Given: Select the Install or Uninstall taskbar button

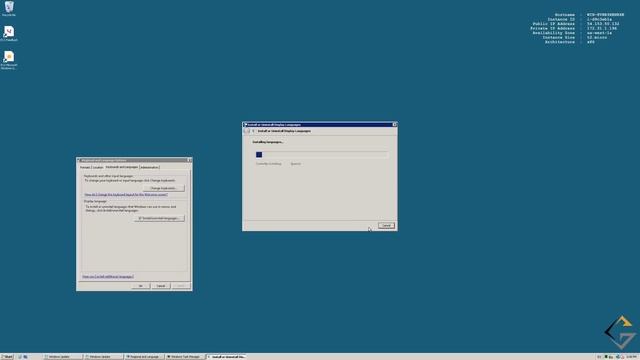Looking at the screenshot, I should coord(227,357).
